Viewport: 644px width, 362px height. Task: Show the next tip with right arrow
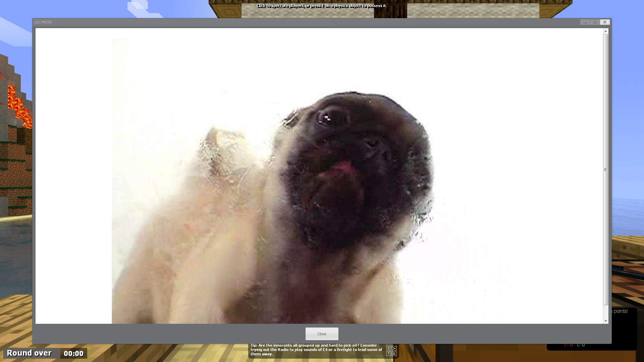[x=394, y=348]
